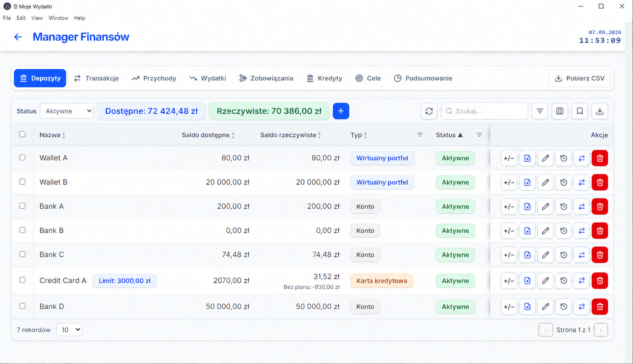Viewport: 633px width, 364px height.
Task: Open the Window menu
Action: coord(58,18)
